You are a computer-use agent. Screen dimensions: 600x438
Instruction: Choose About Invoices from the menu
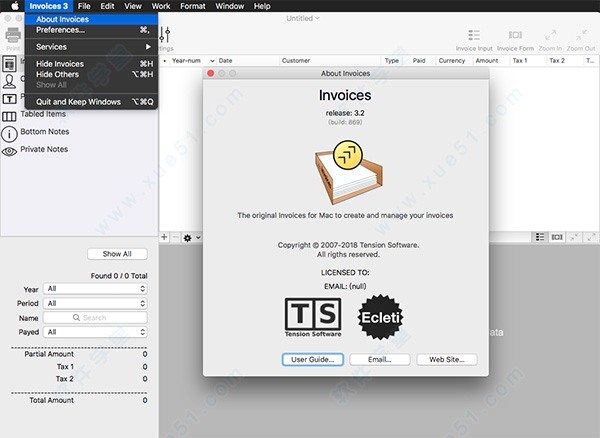point(91,19)
